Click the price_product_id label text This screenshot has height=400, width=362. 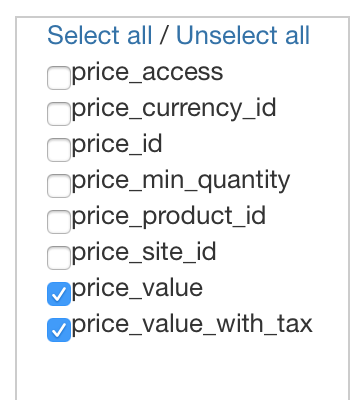[169, 217]
